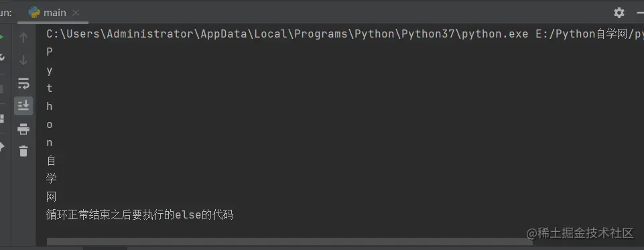
Task: Open Run panel settings gear
Action: pyautogui.click(x=619, y=13)
